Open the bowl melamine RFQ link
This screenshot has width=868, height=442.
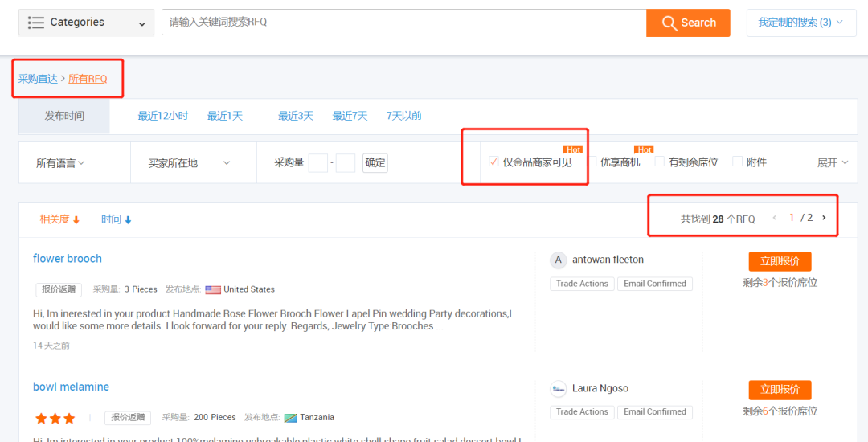(x=71, y=387)
